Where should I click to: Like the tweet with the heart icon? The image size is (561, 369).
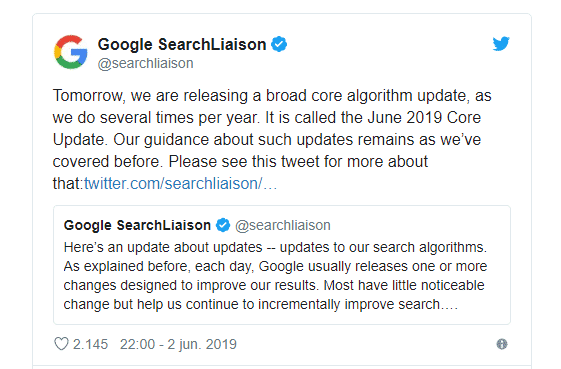(61, 344)
